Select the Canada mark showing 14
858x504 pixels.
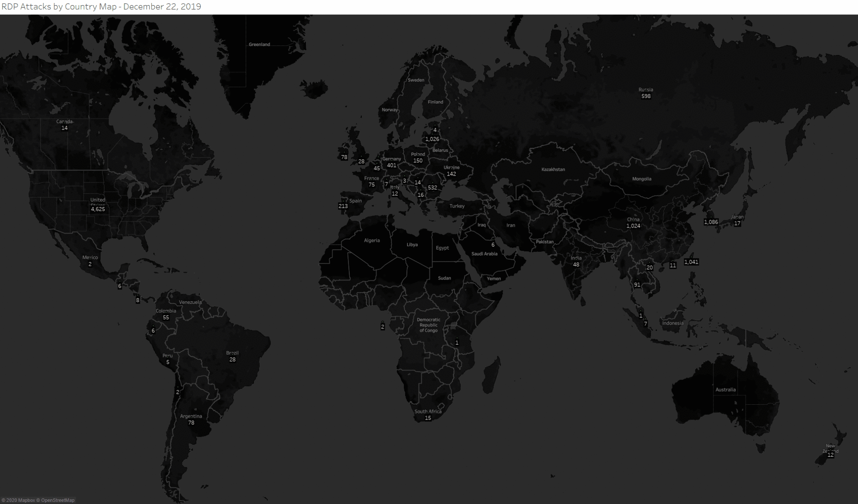pos(64,128)
